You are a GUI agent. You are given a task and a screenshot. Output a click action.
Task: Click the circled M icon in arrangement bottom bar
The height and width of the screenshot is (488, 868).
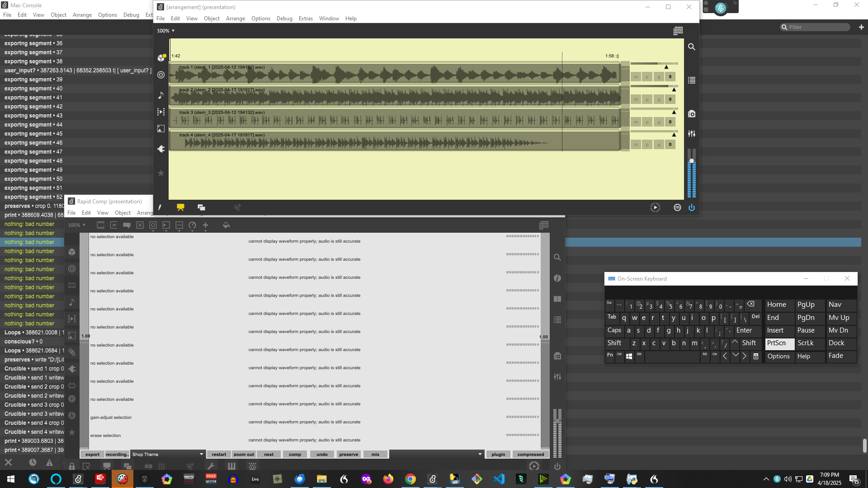677,207
